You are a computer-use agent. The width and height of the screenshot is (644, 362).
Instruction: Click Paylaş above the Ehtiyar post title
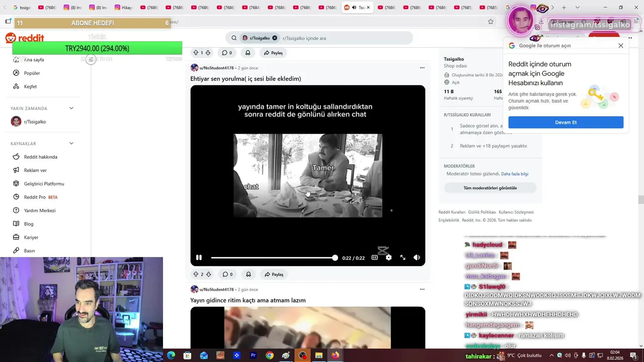pyautogui.click(x=274, y=53)
